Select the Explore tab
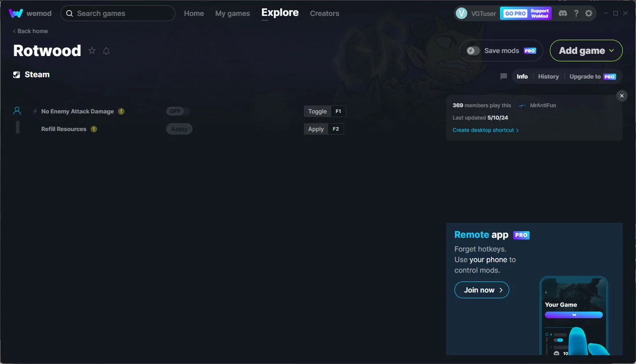Viewport: 636px width, 364px height. [x=280, y=13]
